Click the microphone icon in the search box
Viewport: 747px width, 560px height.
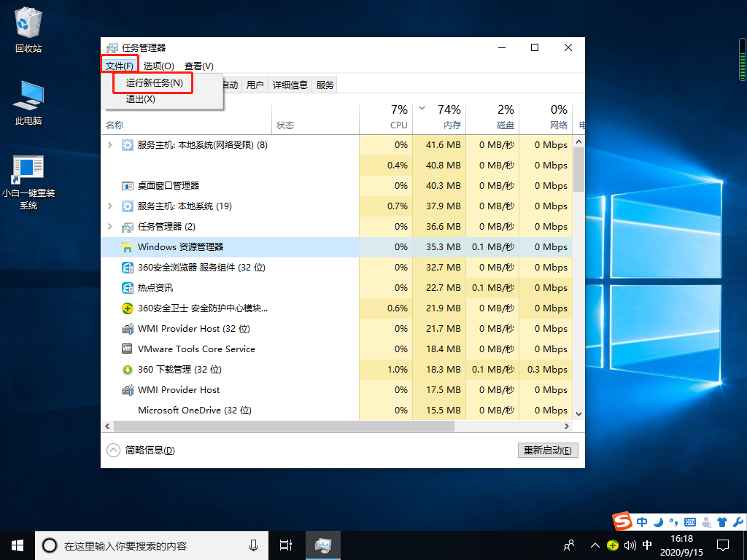[253, 545]
